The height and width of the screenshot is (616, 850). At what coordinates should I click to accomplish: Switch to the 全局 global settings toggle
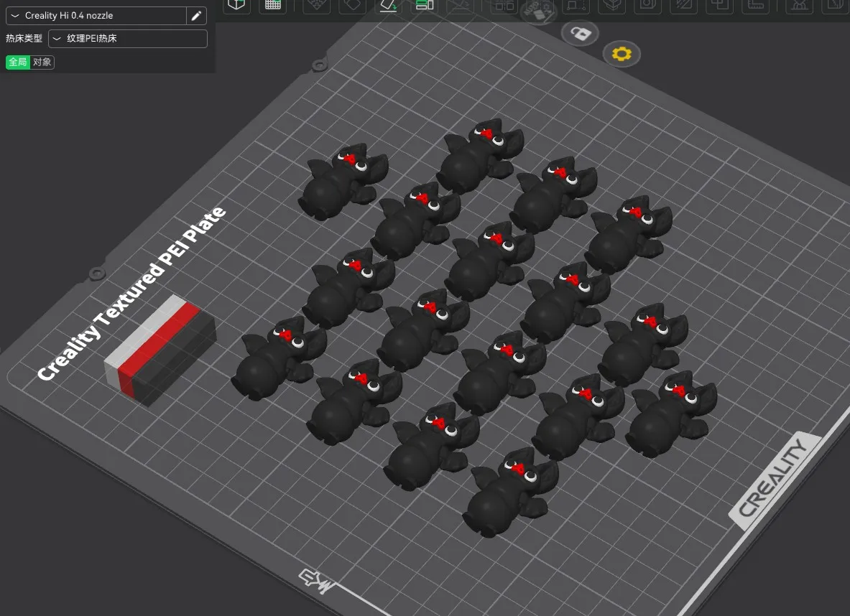point(18,62)
